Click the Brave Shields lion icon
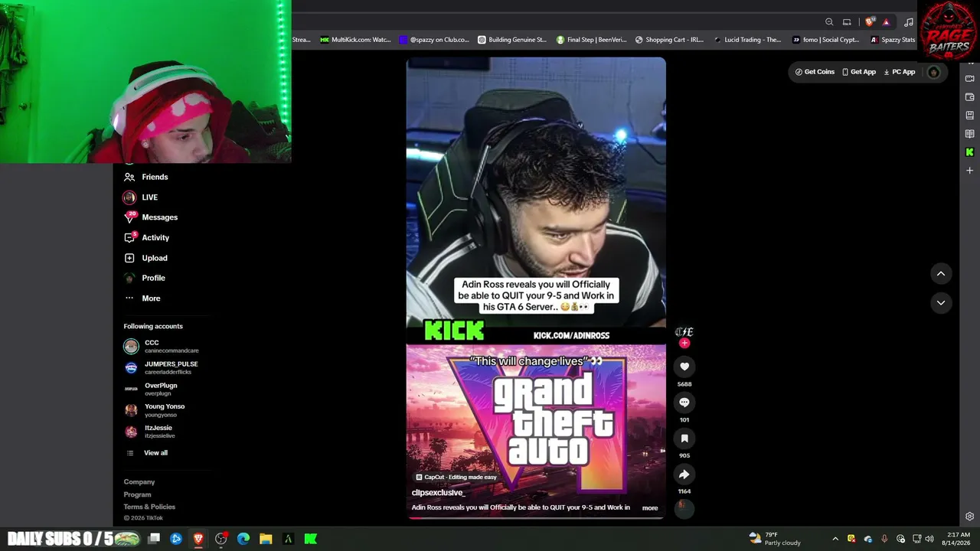980x551 pixels. coord(869,22)
